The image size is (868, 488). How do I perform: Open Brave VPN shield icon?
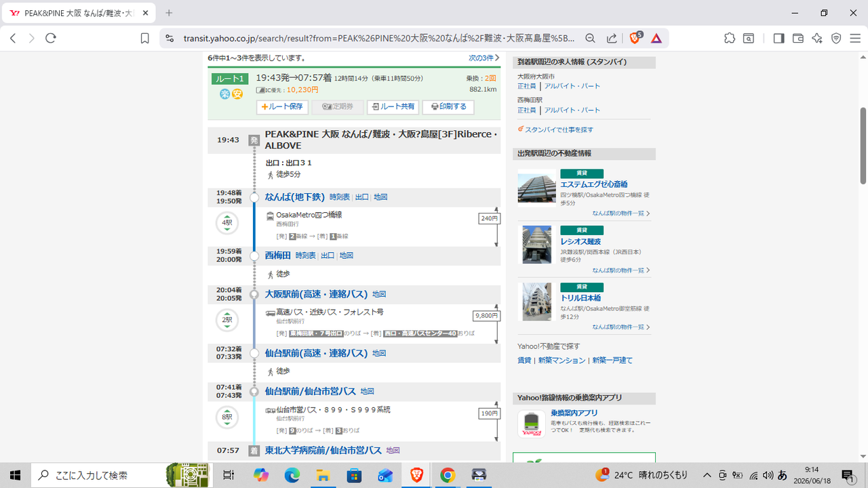836,39
